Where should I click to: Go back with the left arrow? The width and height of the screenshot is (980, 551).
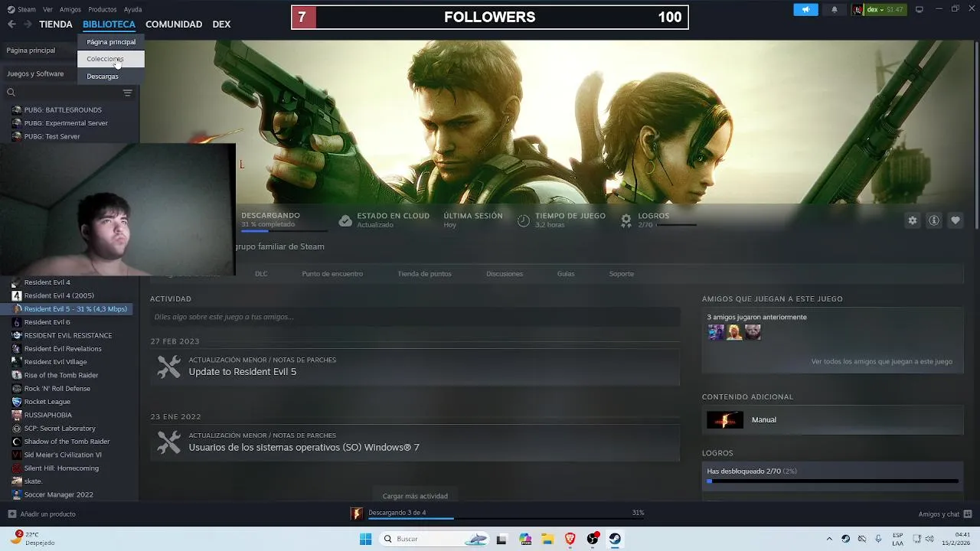pyautogui.click(x=11, y=24)
